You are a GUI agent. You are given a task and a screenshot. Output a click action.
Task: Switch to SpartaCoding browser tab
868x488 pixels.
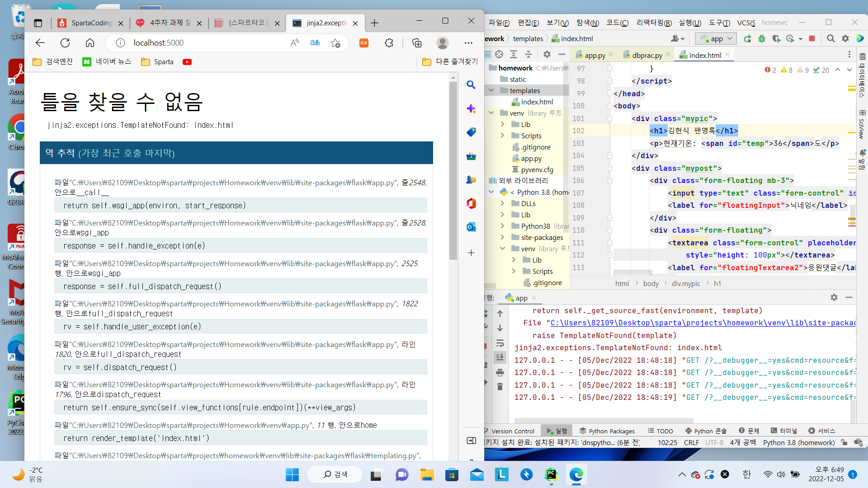point(90,23)
